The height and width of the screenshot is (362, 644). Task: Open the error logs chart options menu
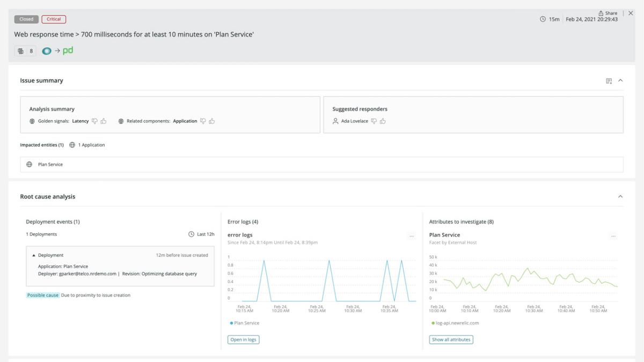[x=412, y=236]
